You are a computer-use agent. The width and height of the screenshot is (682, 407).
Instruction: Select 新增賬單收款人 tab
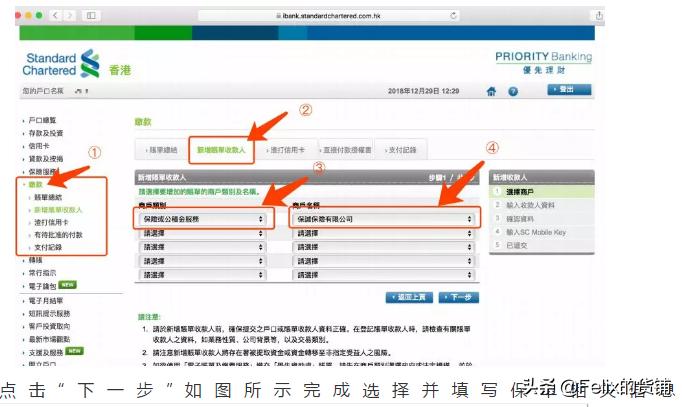[223, 150]
